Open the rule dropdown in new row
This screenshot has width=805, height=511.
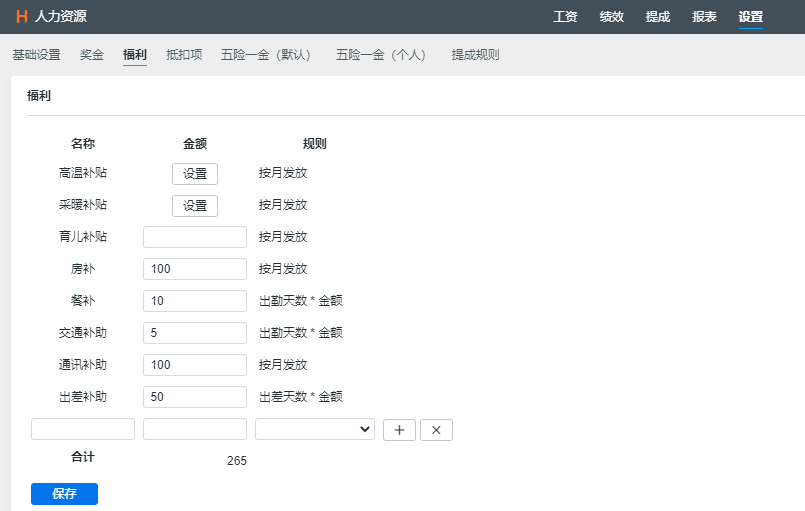click(x=314, y=429)
